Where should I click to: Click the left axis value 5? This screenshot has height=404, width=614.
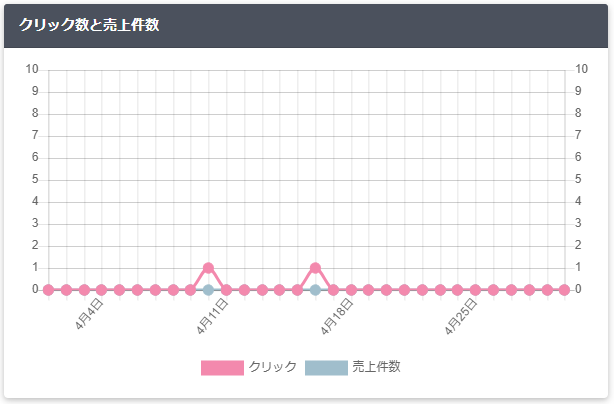[35, 179]
